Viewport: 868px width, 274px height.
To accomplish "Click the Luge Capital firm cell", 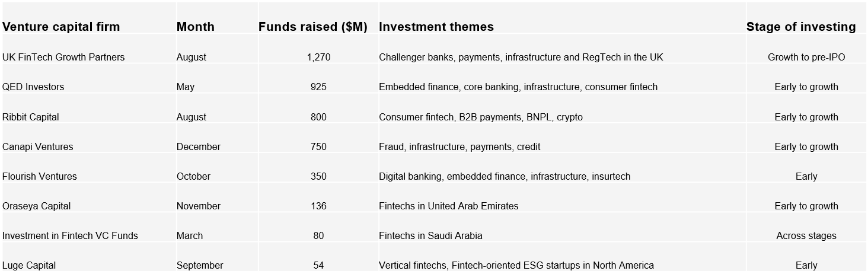I will pyautogui.click(x=29, y=266).
